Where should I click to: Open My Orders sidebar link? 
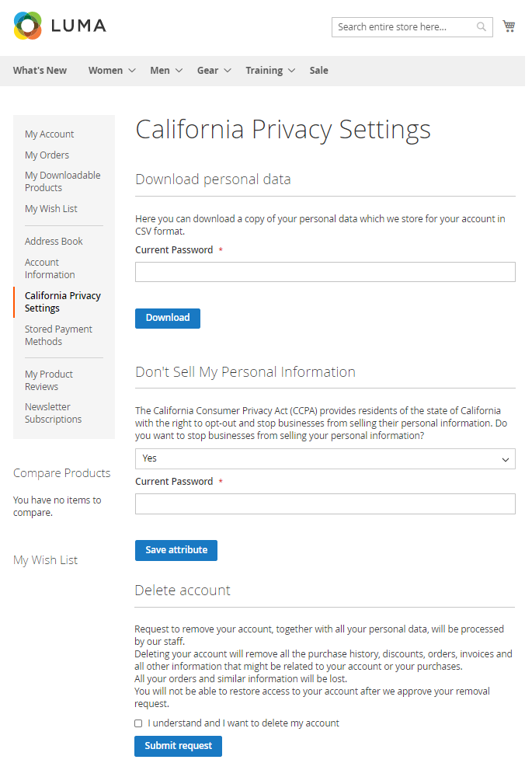47,155
